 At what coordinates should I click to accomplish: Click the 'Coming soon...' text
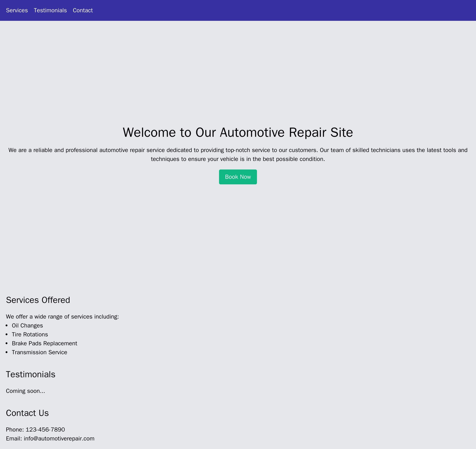[x=25, y=391]
